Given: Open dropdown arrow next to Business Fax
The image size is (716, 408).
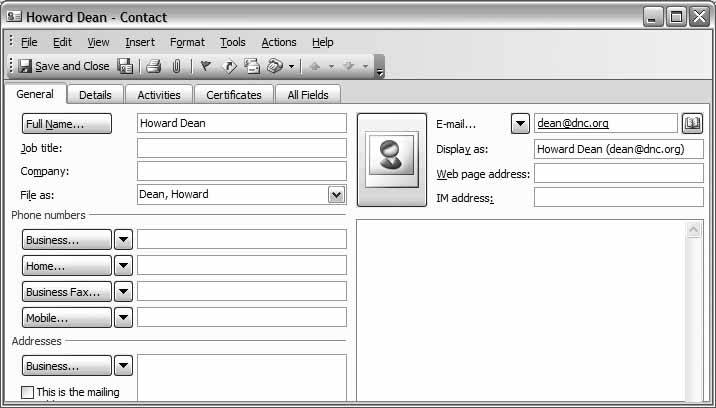Looking at the screenshot, I should click(123, 292).
